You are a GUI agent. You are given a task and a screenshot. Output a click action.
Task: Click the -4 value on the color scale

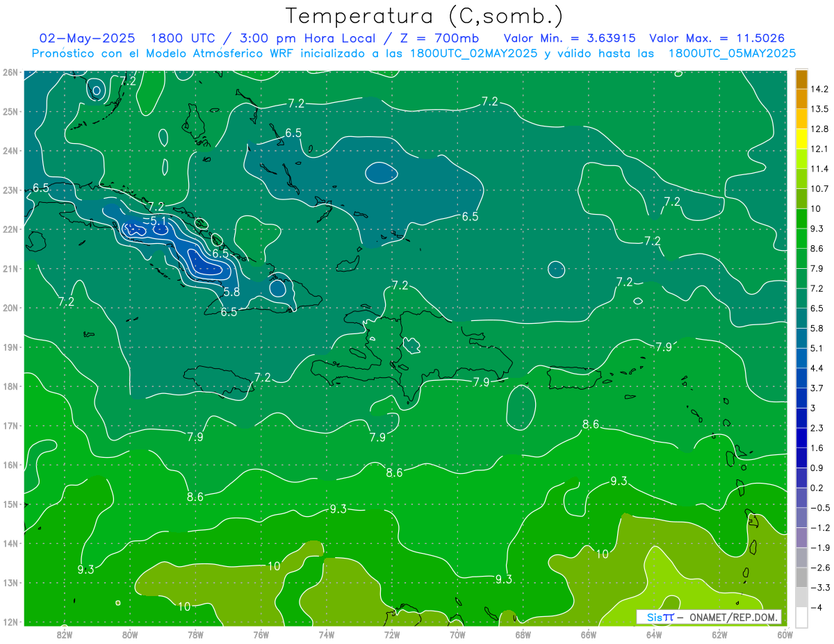(x=818, y=607)
